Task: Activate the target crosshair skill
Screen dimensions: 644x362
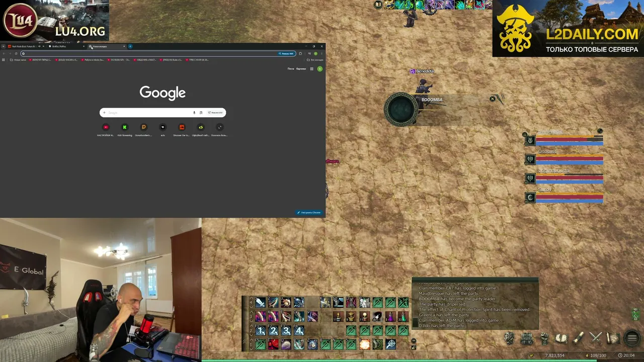Action: coord(390,344)
